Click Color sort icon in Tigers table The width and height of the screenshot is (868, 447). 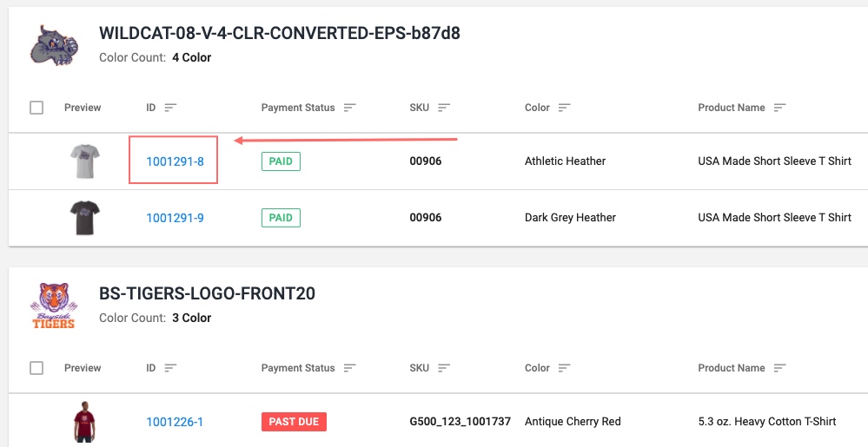tap(565, 368)
